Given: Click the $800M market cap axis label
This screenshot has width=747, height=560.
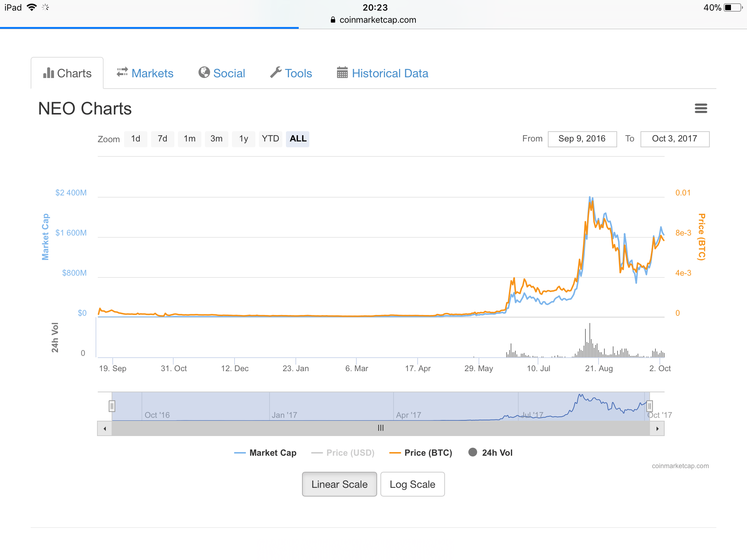Looking at the screenshot, I should click(x=74, y=273).
